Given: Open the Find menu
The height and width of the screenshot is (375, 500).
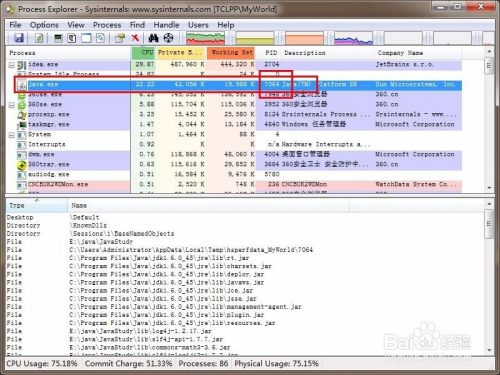Looking at the screenshot, I should click(x=137, y=25).
